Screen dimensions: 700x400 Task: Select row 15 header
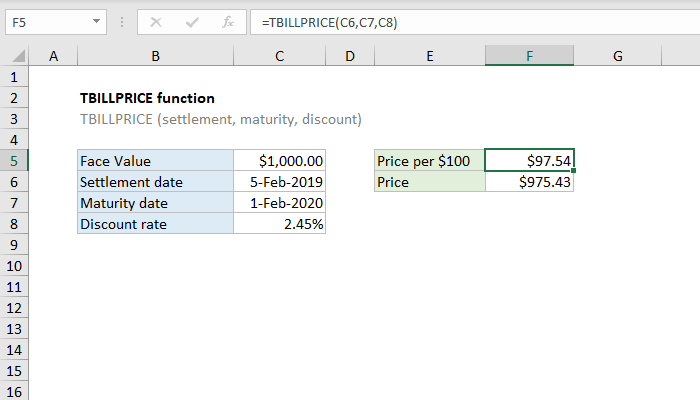14,371
